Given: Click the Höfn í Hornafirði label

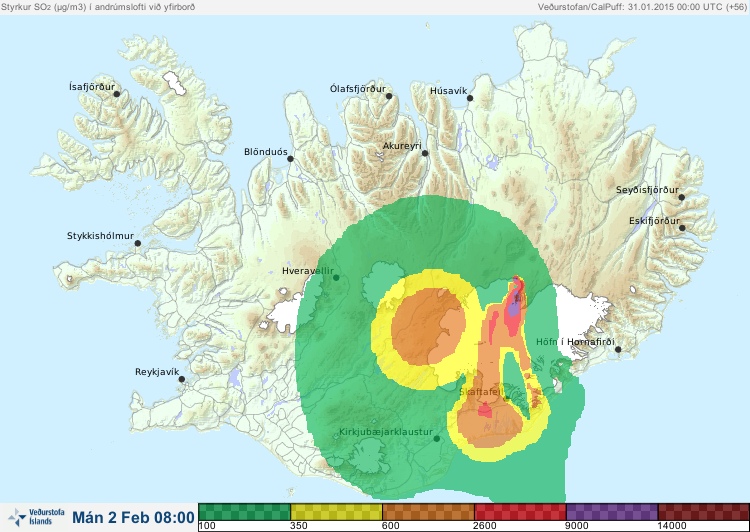Looking at the screenshot, I should coord(575,342).
